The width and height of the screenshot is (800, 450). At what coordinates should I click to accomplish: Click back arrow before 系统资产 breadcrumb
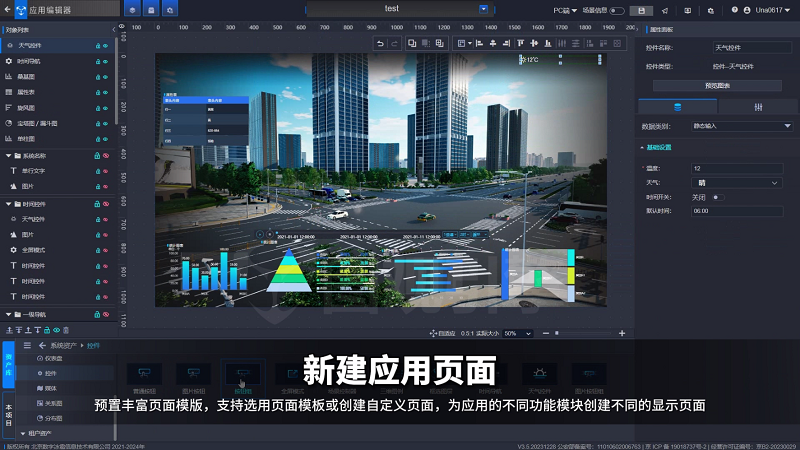pos(42,345)
